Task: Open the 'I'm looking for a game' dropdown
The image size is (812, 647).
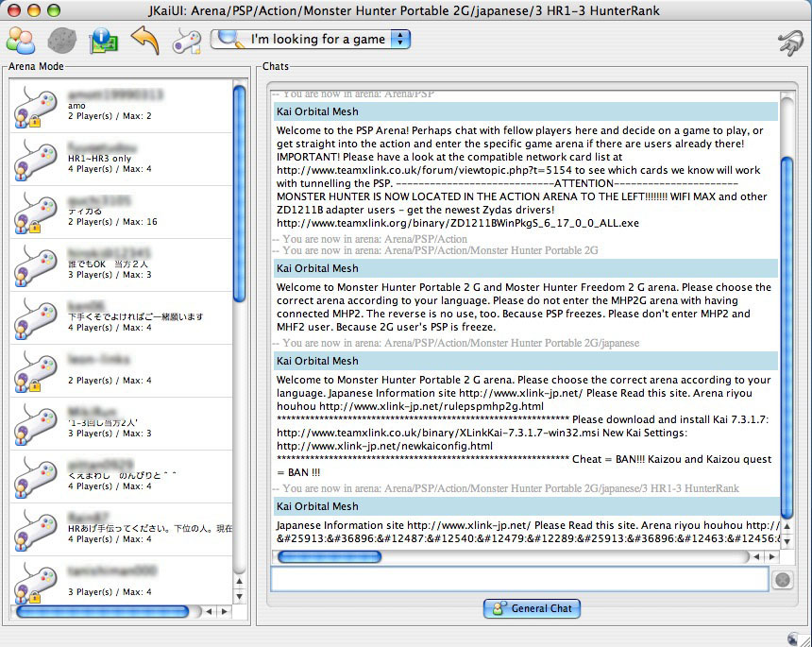Action: (311, 39)
